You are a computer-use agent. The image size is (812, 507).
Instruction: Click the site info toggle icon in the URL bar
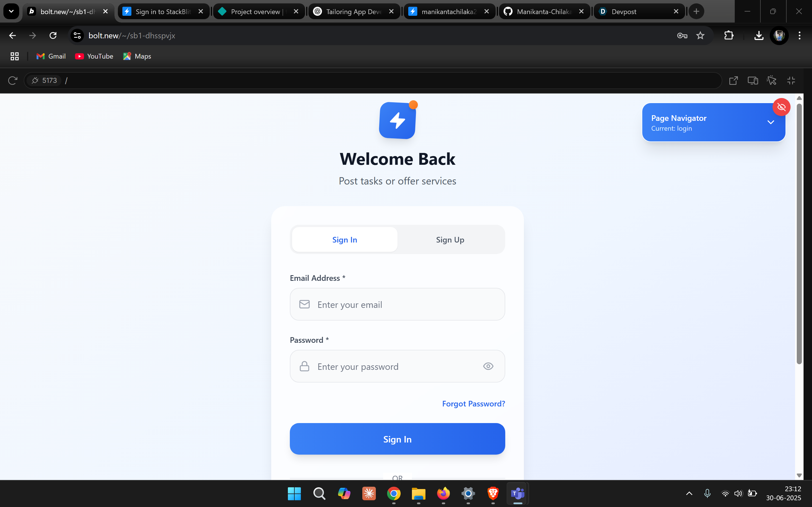78,35
